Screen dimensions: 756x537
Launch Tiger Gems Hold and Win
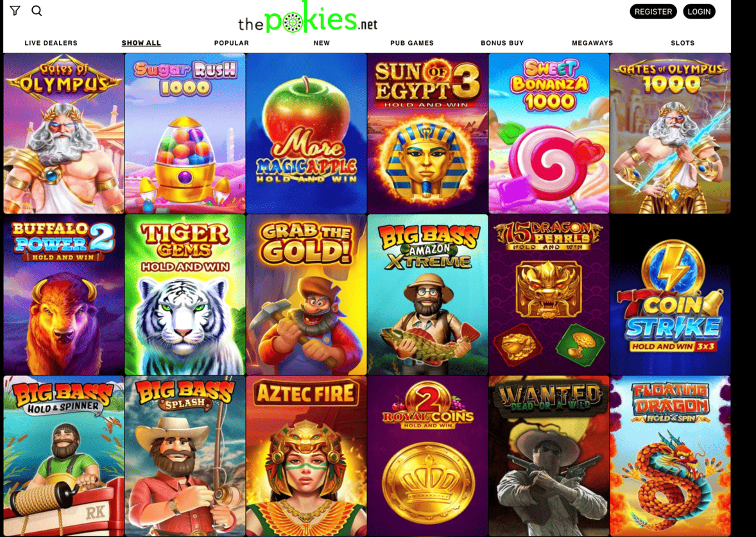[185, 295]
